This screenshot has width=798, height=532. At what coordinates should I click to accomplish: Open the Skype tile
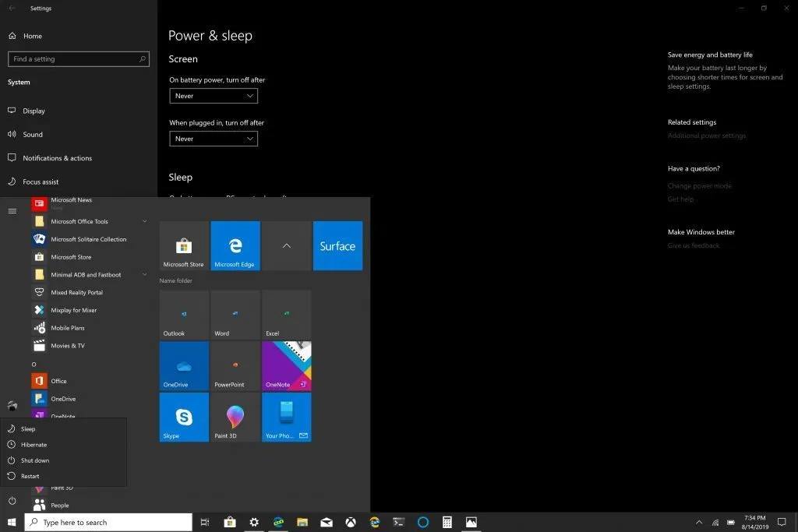click(184, 417)
